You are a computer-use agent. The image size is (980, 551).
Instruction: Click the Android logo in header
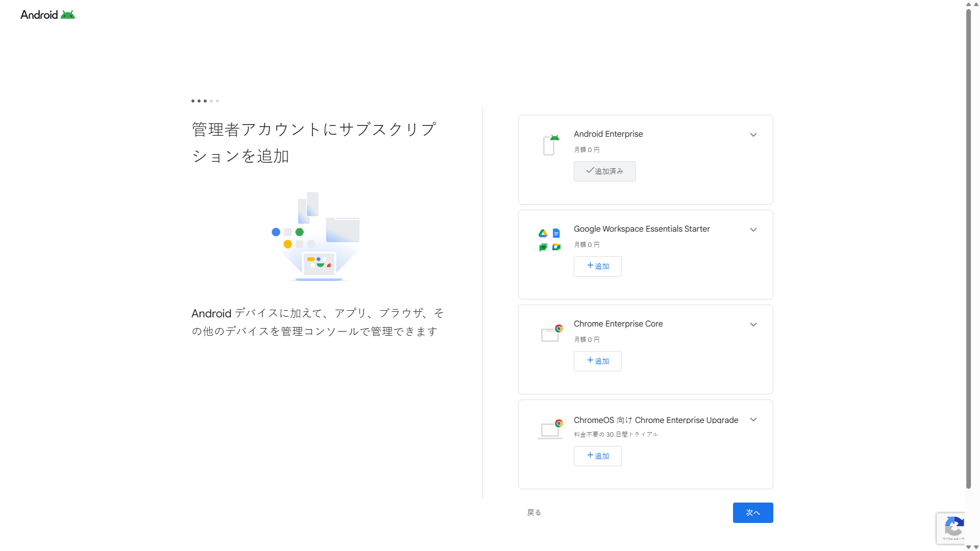click(47, 15)
